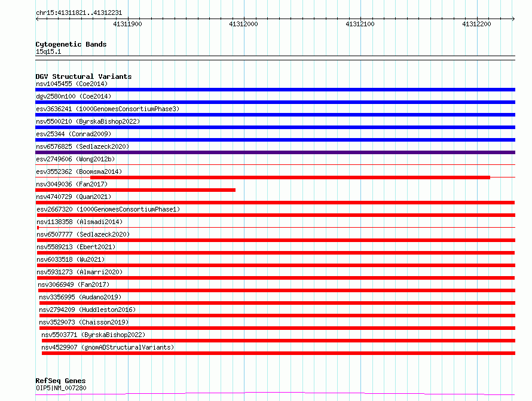Click the nsv1045455 (Coe2014) variant label

[x=72, y=84]
